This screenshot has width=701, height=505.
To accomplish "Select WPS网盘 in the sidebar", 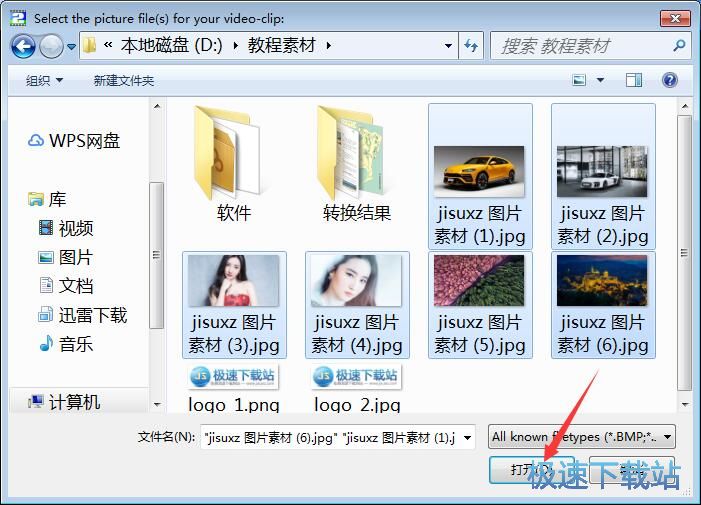I will pyautogui.click(x=74, y=141).
